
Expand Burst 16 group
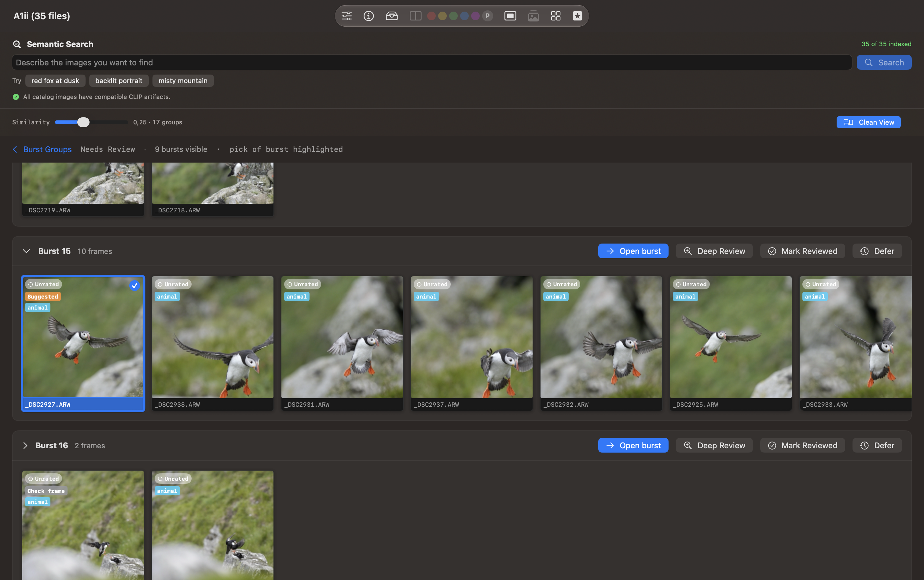click(25, 446)
